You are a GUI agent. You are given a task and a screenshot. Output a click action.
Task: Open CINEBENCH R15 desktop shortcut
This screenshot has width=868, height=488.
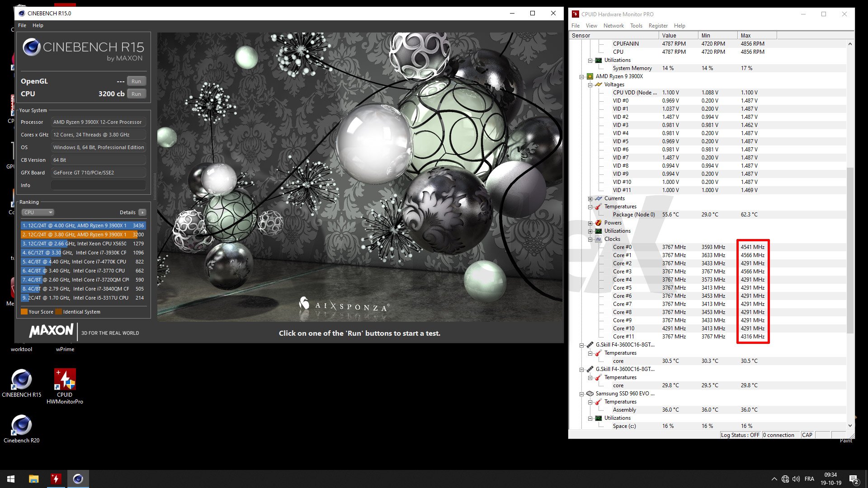21,383
